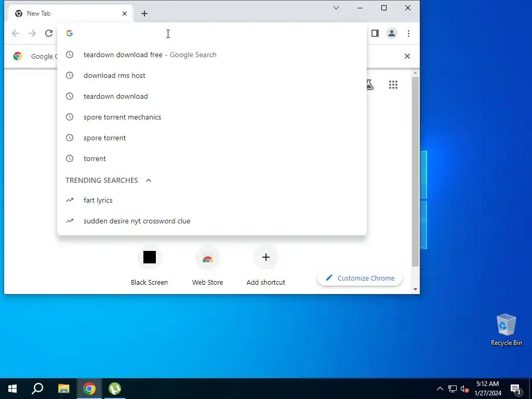Open the Search Labs flask icon
Screen dimensions: 532x399
click(x=370, y=85)
